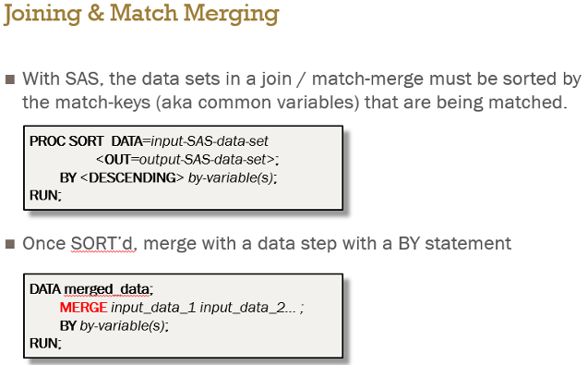588x365 pixels.
Task: Click PROC SORT in first code box
Action: 66,141
